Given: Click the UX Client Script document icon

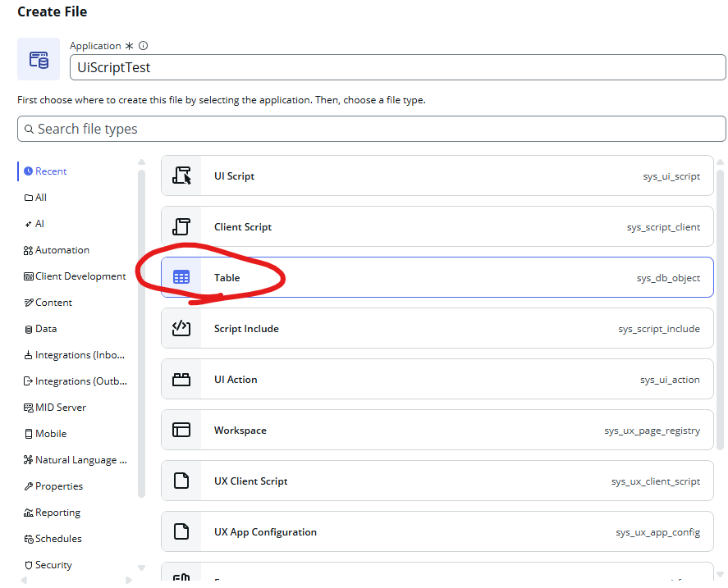Looking at the screenshot, I should (181, 481).
